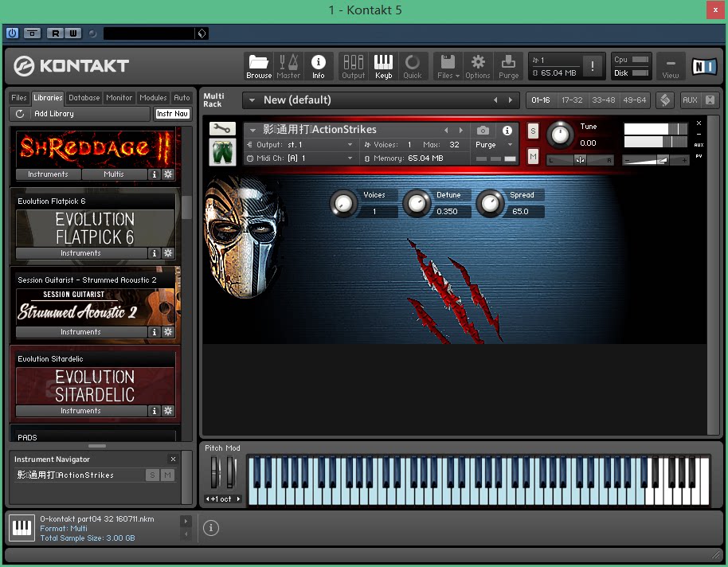Screen dimensions: 728x567
Task: Click the View minimize toggle
Action: click(671, 66)
